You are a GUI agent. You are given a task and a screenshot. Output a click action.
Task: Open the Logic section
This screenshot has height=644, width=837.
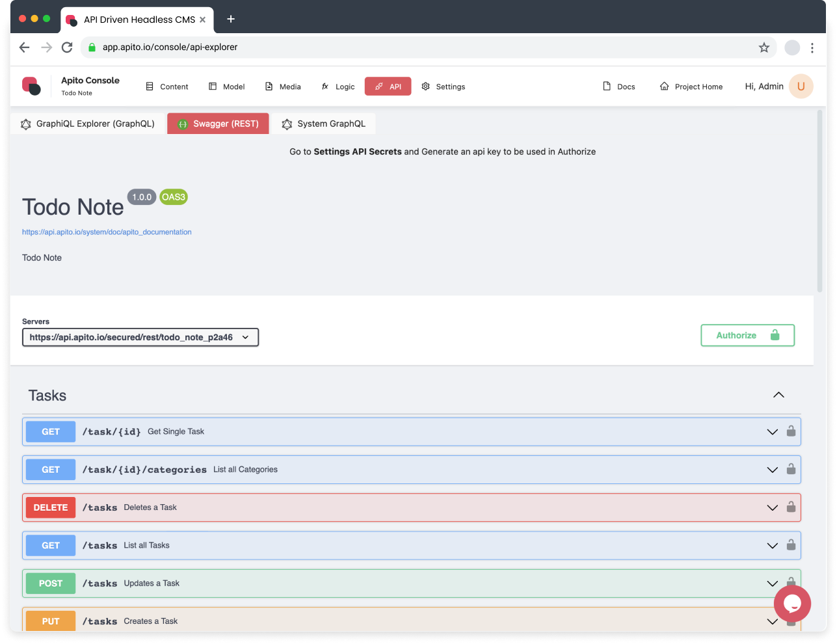[x=338, y=87]
